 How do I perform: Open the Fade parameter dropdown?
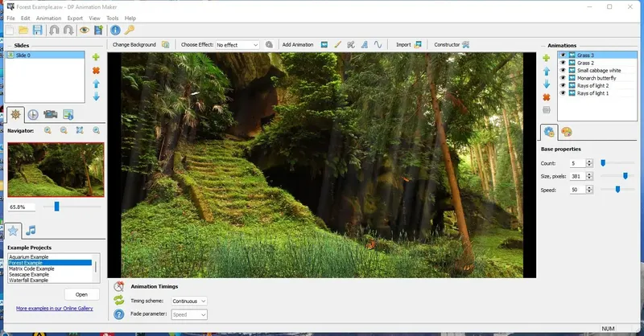tap(189, 315)
